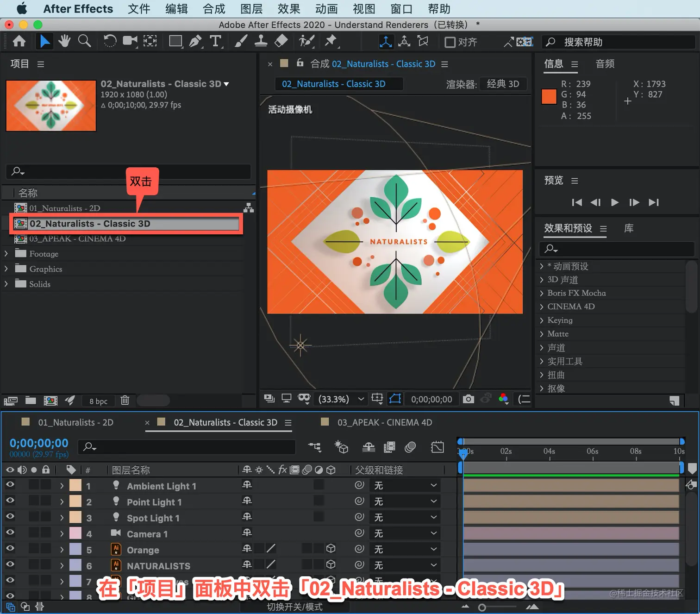Screen dimensions: 700x614
Task: Select the Hand tool
Action: click(64, 42)
